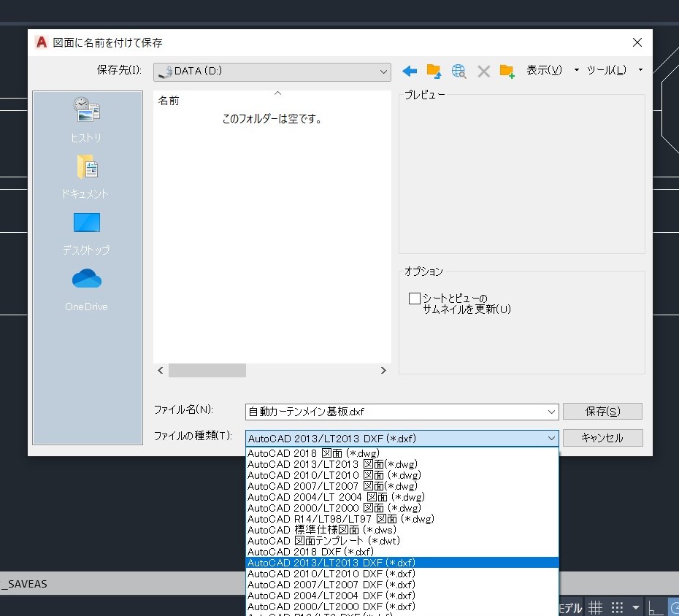Open the Search the Web icon
This screenshot has height=616, width=679.
tap(458, 71)
